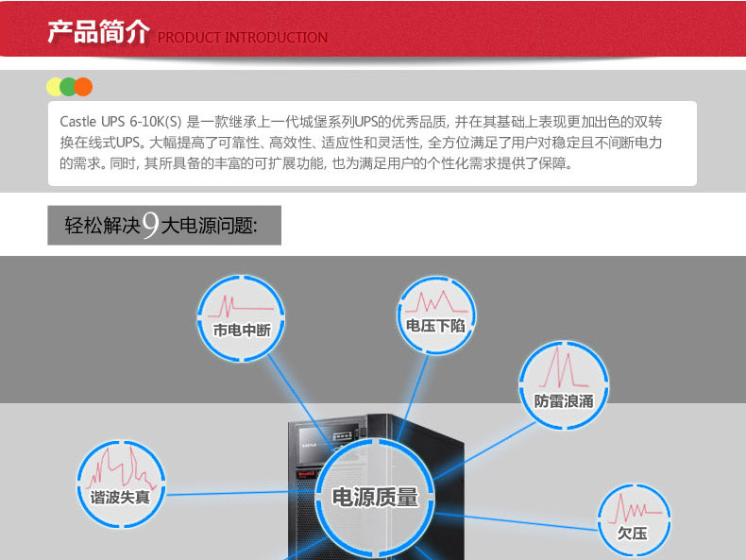This screenshot has width=746, height=560.
Task: Click the PRODUCT INTRODUCTION subtitle
Action: pyautogui.click(x=243, y=38)
